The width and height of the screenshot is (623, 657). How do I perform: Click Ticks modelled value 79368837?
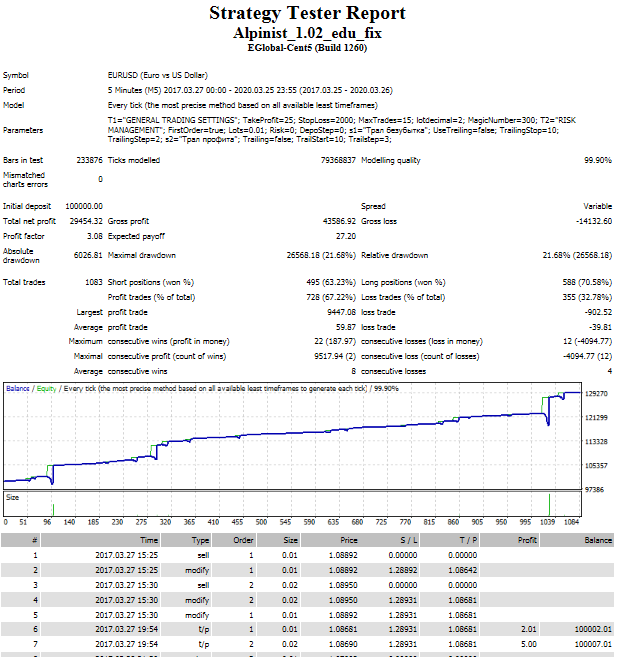click(338, 160)
